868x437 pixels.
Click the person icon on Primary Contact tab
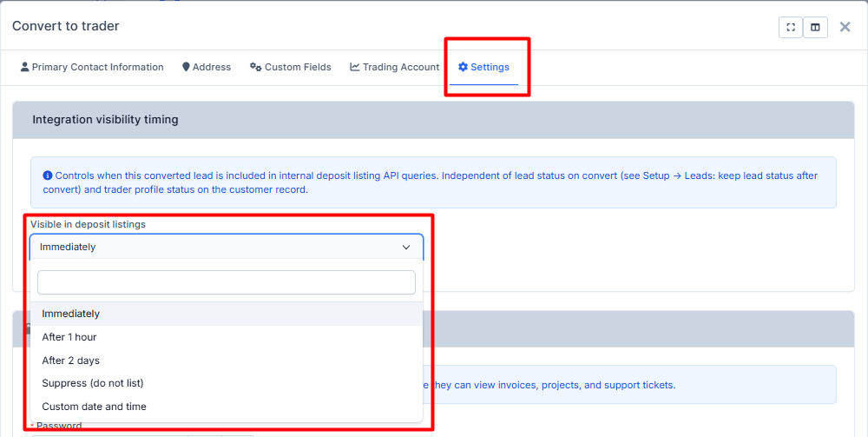click(25, 67)
